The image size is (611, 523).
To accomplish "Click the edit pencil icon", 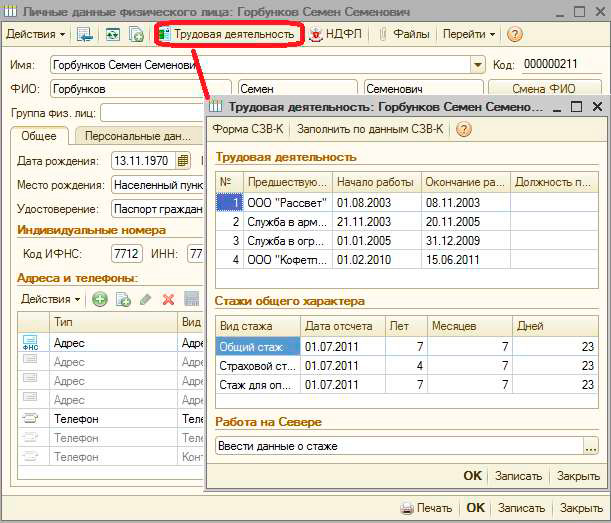I will tap(145, 299).
